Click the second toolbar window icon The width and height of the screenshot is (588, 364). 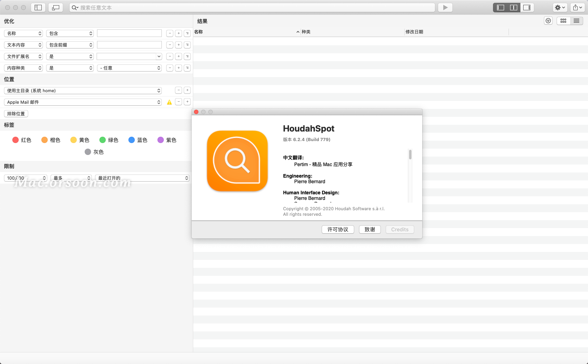[56, 8]
